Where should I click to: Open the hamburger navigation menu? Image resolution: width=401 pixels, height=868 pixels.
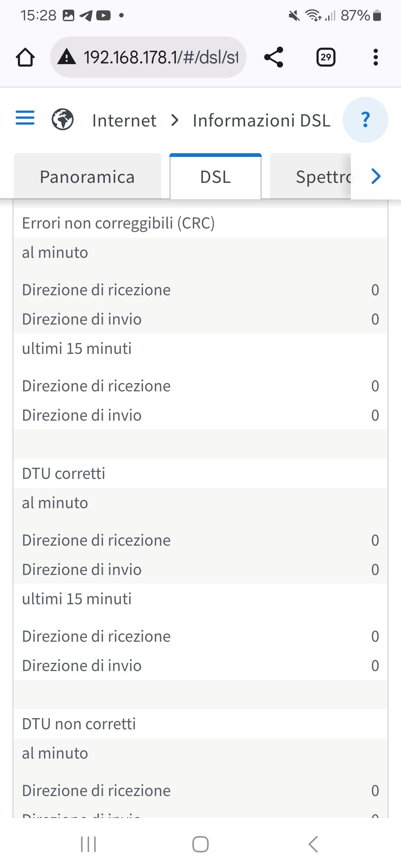[25, 118]
